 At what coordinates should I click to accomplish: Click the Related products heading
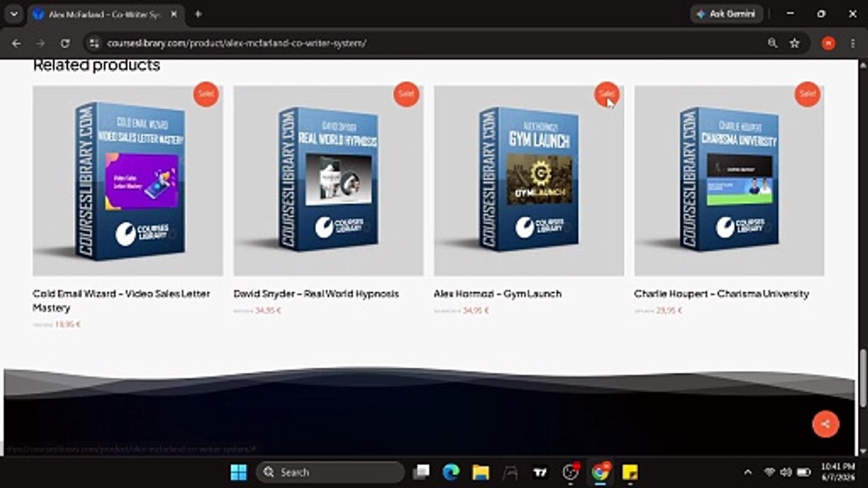[x=96, y=65]
